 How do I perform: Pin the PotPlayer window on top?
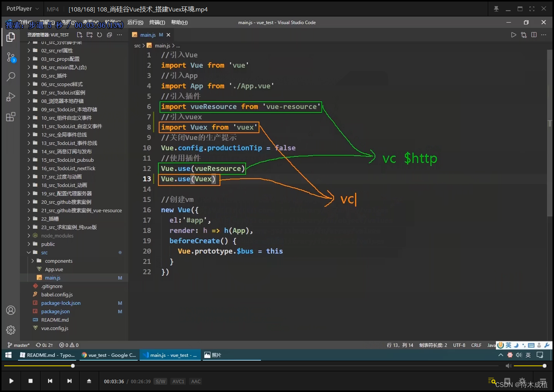click(x=496, y=9)
